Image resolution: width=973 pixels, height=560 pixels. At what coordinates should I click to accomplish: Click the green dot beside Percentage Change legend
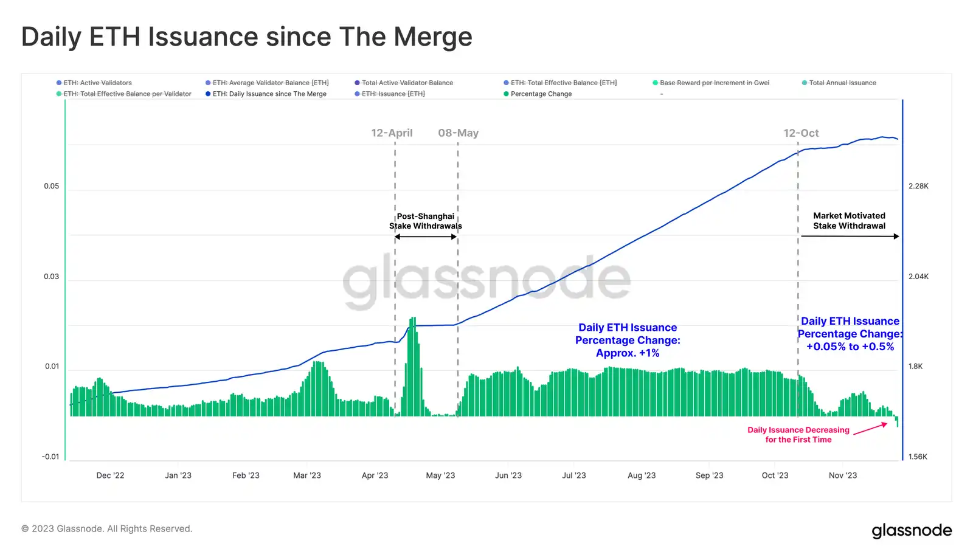[x=506, y=94]
